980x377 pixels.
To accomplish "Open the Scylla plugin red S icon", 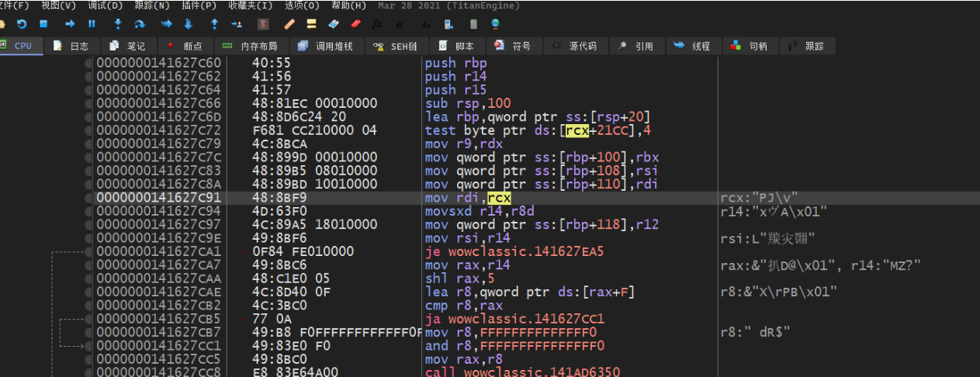I will click(x=263, y=24).
